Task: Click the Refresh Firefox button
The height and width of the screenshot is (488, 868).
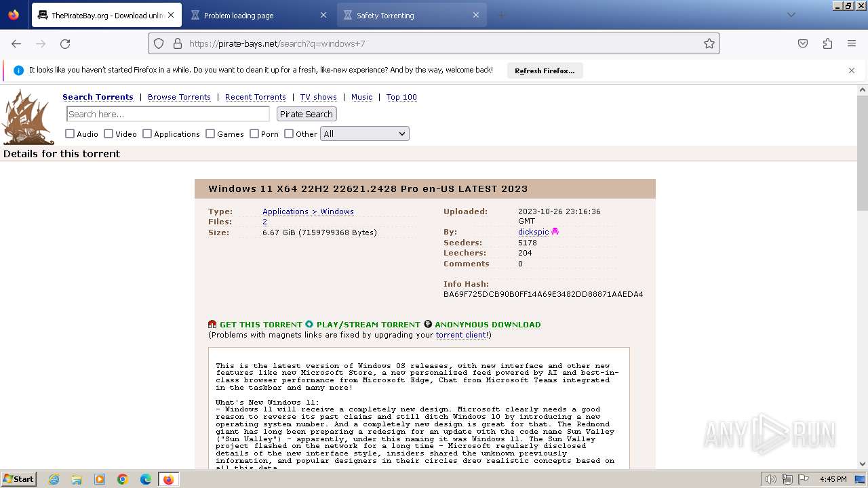Action: 545,70
